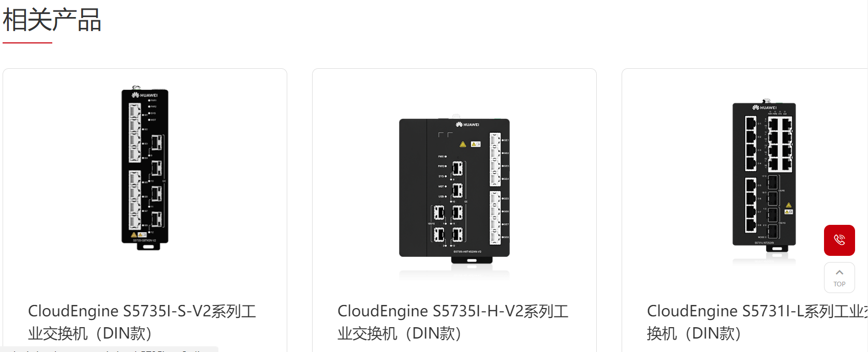868x352 pixels.
Task: Click the SYS indicator on the S5735I-S-V2 switch
Action: [153, 113]
